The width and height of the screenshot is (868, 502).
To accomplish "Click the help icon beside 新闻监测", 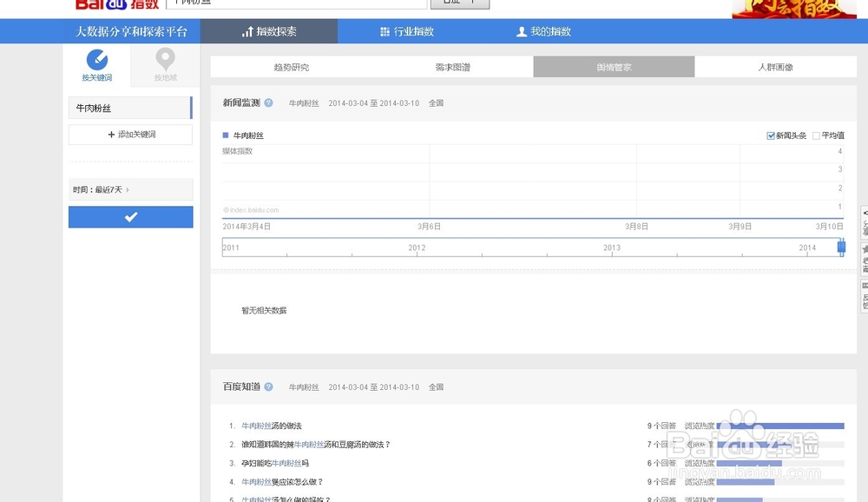I will click(x=269, y=102).
